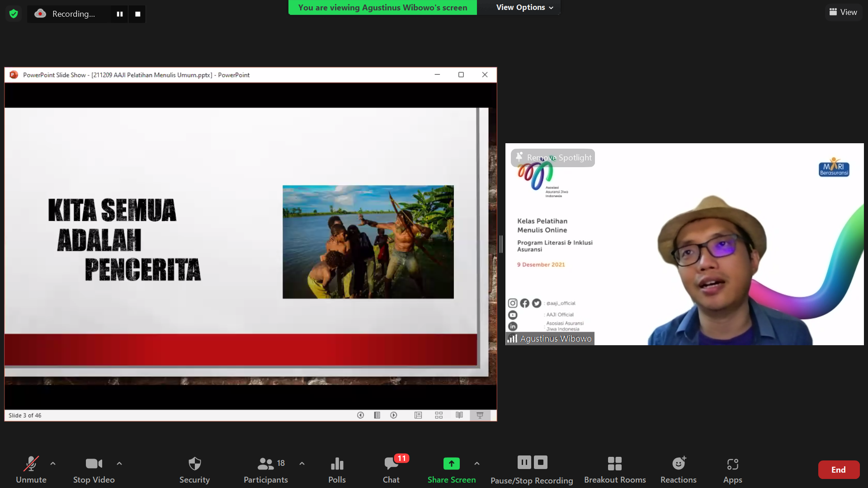Advance to next slide in PowerPoint status bar
868x488 pixels.
[x=394, y=415]
